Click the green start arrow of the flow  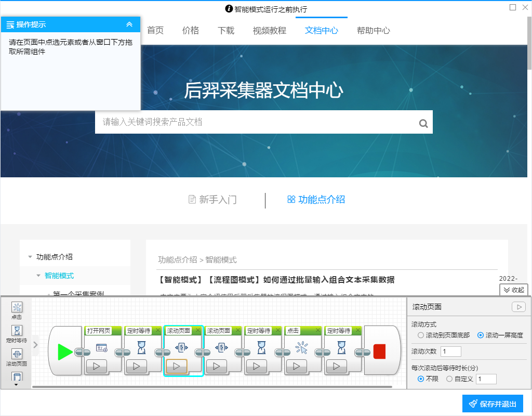click(65, 352)
